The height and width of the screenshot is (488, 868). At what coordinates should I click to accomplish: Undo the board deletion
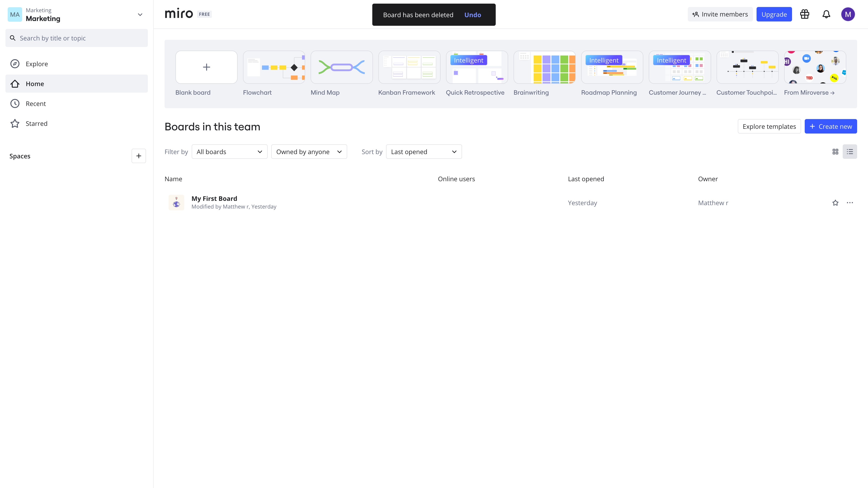pyautogui.click(x=472, y=15)
